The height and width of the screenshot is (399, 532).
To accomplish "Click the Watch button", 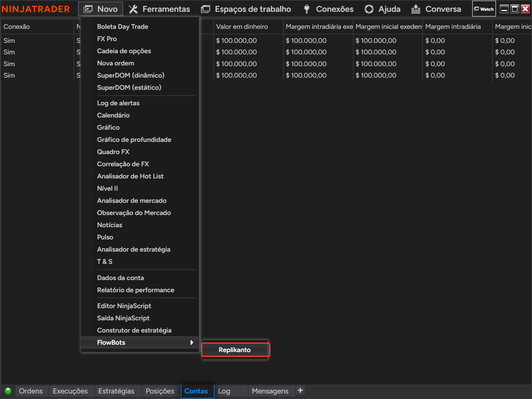I will [x=484, y=9].
